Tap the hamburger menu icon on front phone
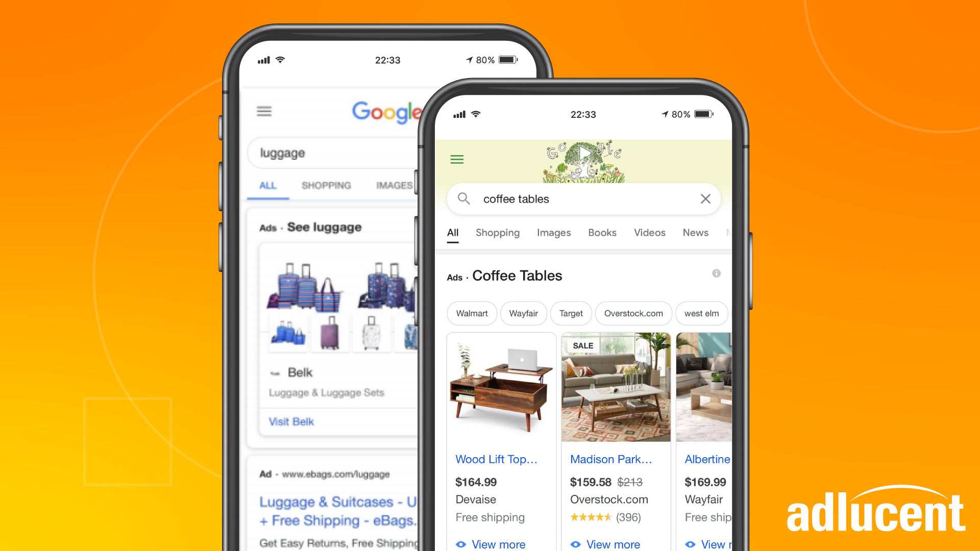This screenshot has height=551, width=980. (x=457, y=160)
